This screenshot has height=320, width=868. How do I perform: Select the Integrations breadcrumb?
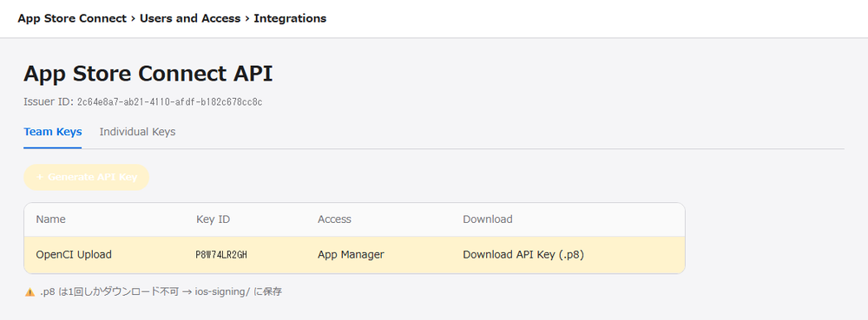pyautogui.click(x=290, y=18)
